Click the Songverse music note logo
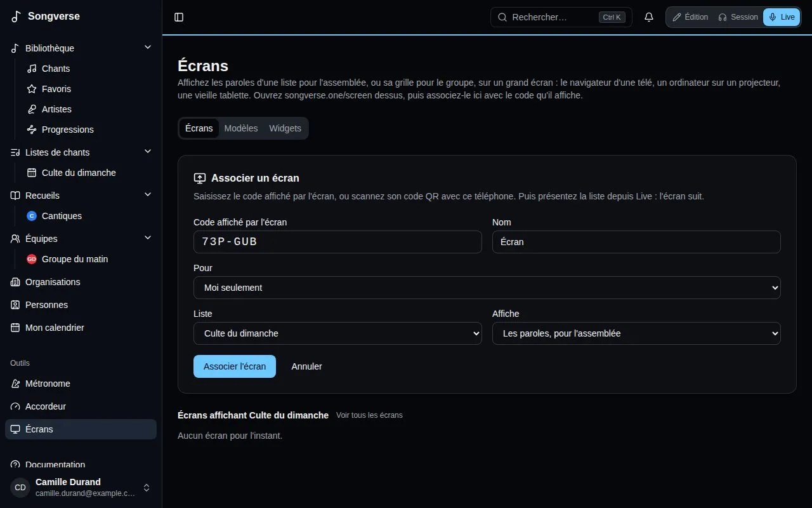 16,17
